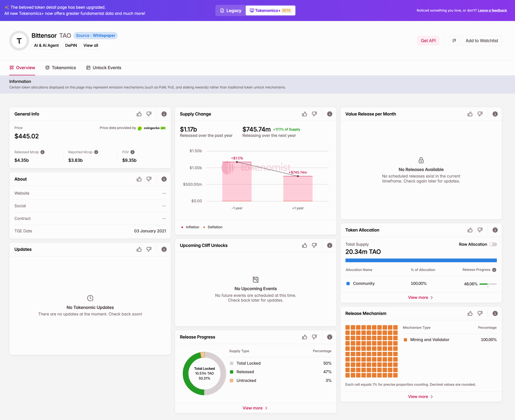Click the flag report icon

pos(454,41)
